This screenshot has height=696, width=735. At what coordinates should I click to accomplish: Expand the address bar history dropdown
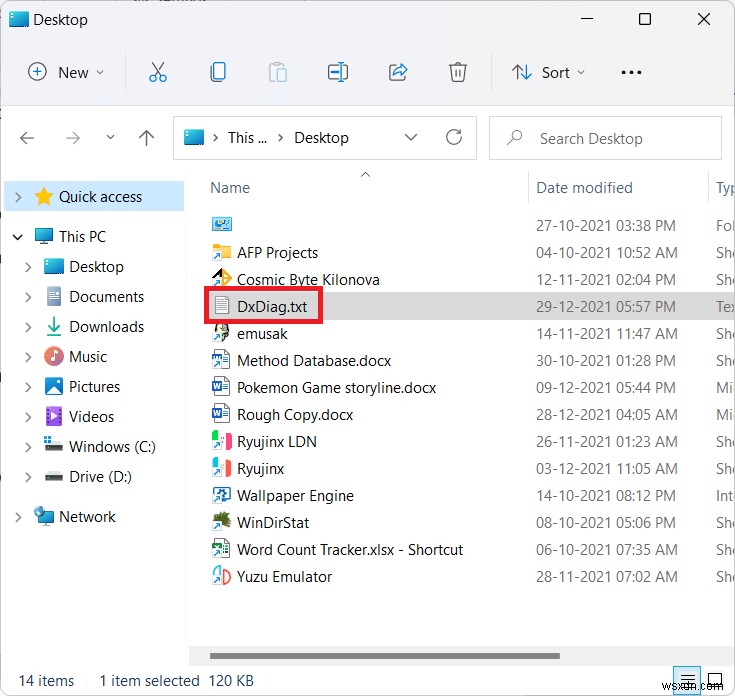(411, 137)
